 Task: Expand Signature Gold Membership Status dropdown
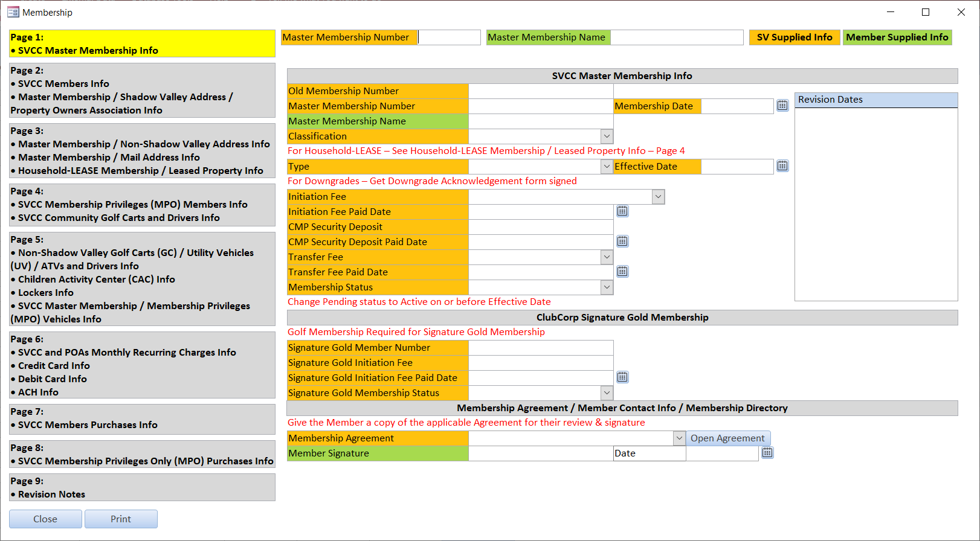point(607,393)
